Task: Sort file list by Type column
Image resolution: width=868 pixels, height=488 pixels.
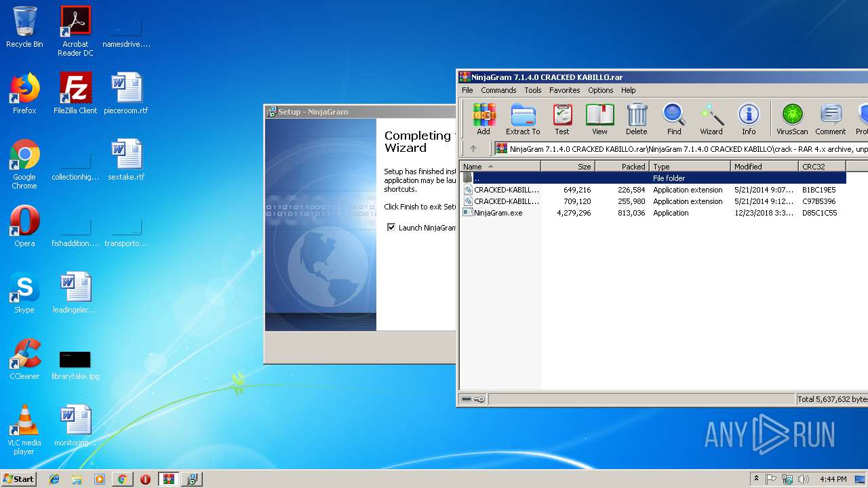Action: point(690,166)
